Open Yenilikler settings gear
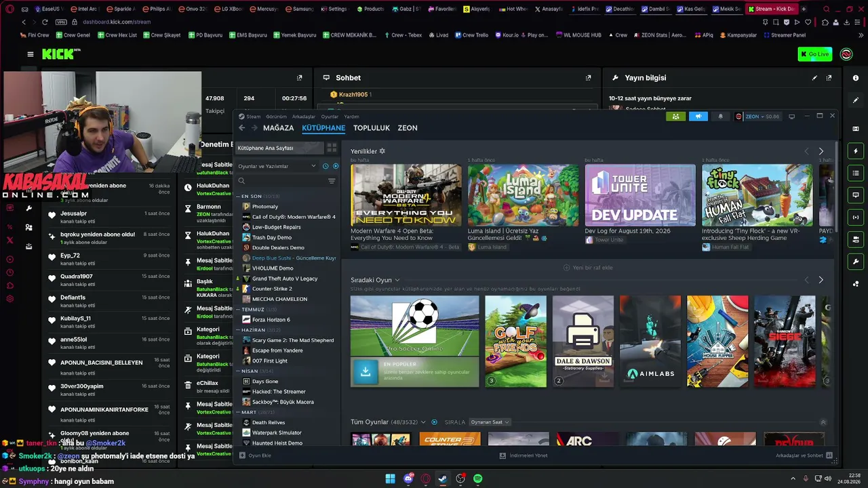This screenshot has width=868, height=488. point(382,151)
